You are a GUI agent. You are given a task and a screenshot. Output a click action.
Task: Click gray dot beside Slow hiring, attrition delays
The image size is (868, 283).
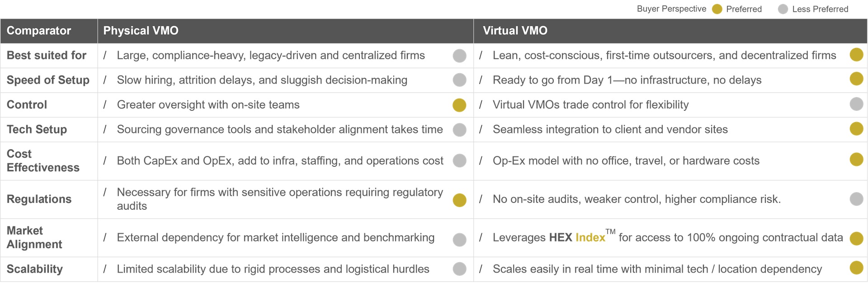[459, 80]
